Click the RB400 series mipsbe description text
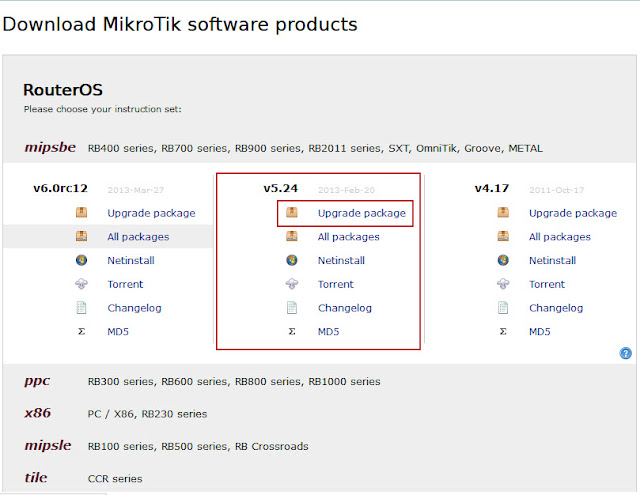The width and height of the screenshot is (640, 495). pos(315,149)
